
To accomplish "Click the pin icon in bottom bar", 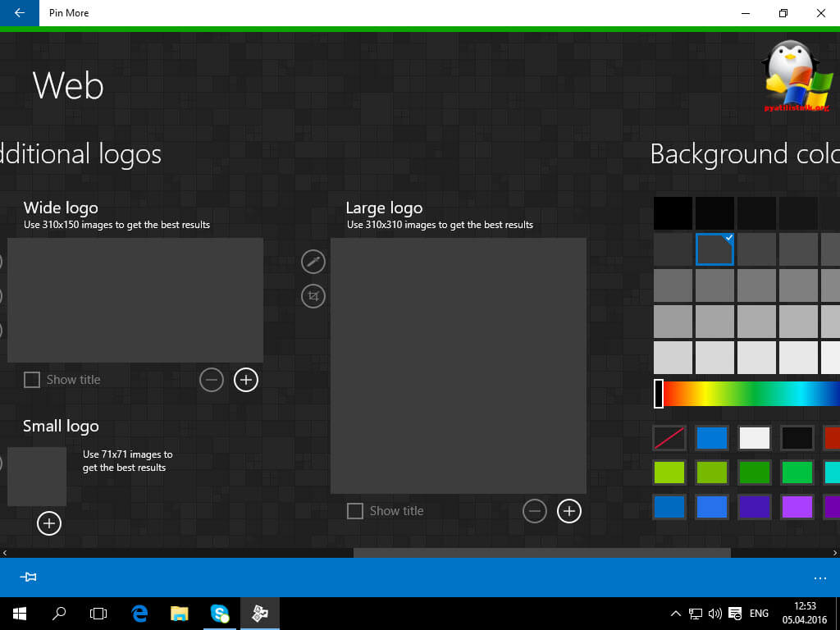I will pos(29,577).
